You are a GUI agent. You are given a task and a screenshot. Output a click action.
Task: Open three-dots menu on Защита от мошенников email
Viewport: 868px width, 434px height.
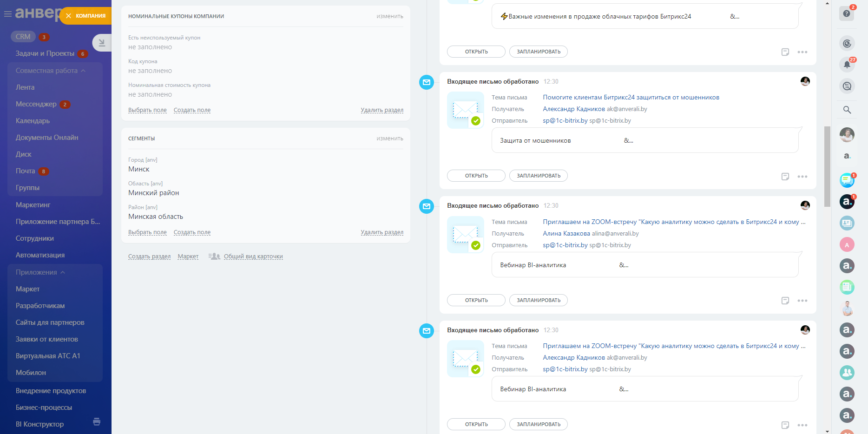802,177
